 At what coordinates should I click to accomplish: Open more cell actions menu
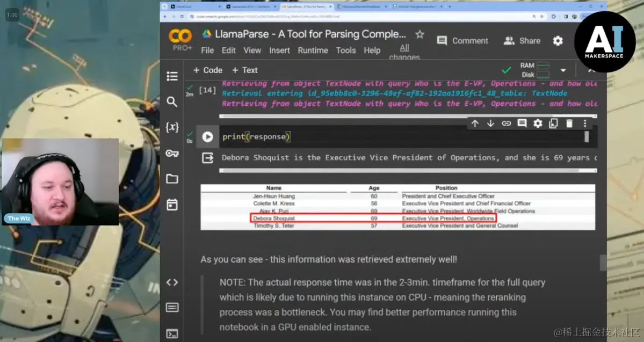click(x=585, y=123)
